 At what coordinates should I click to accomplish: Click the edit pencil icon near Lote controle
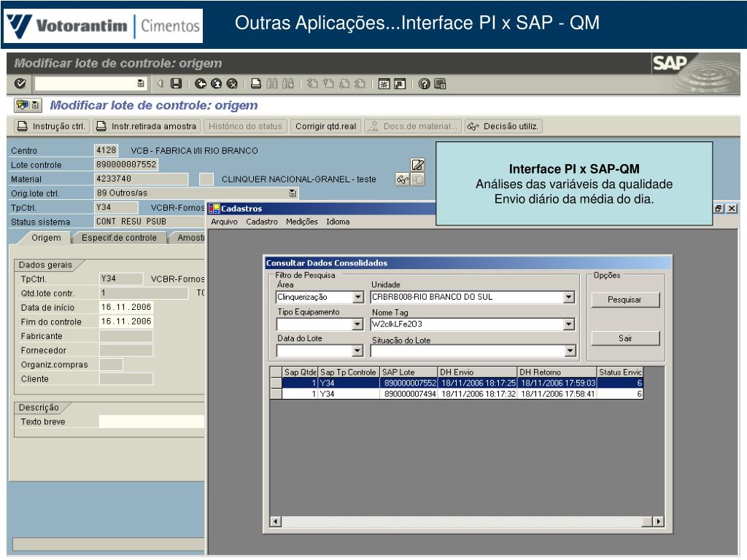(x=417, y=165)
